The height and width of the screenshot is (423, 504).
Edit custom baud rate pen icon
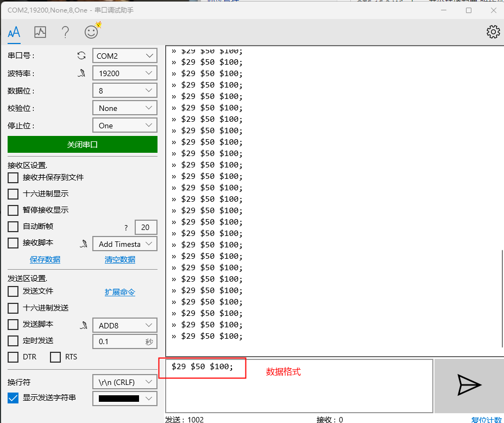point(81,73)
